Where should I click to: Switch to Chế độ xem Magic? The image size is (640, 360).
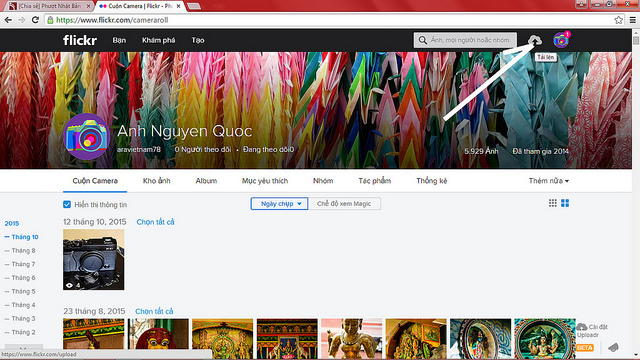coord(344,203)
